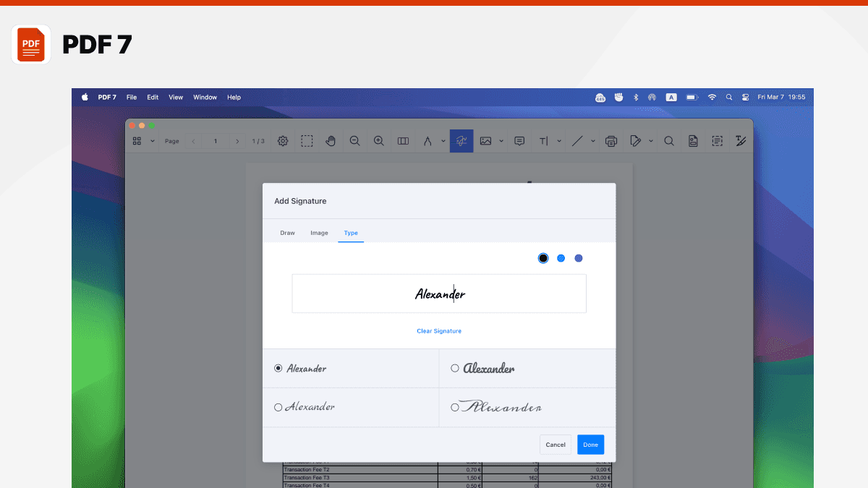Click the Wi-Fi menu bar icon
Viewport: 868px width, 488px height.
coord(712,97)
